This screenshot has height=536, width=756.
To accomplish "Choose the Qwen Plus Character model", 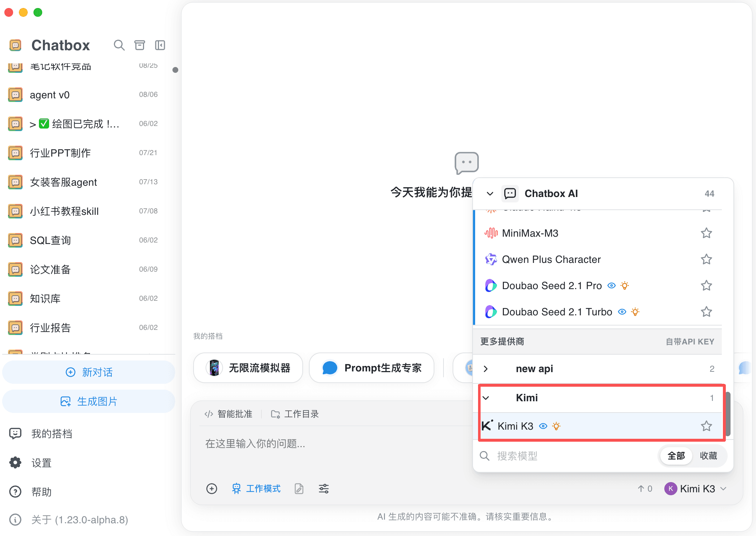I will tap(597, 259).
